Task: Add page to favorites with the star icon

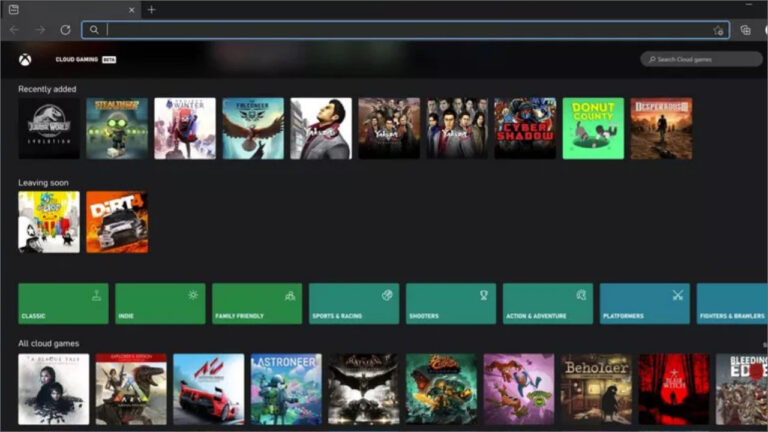Action: coord(717,30)
